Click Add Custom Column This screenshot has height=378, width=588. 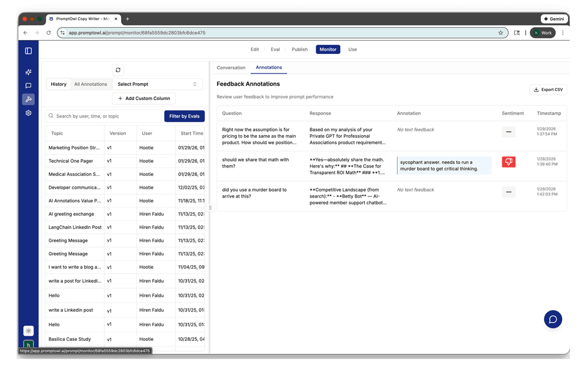click(x=143, y=98)
